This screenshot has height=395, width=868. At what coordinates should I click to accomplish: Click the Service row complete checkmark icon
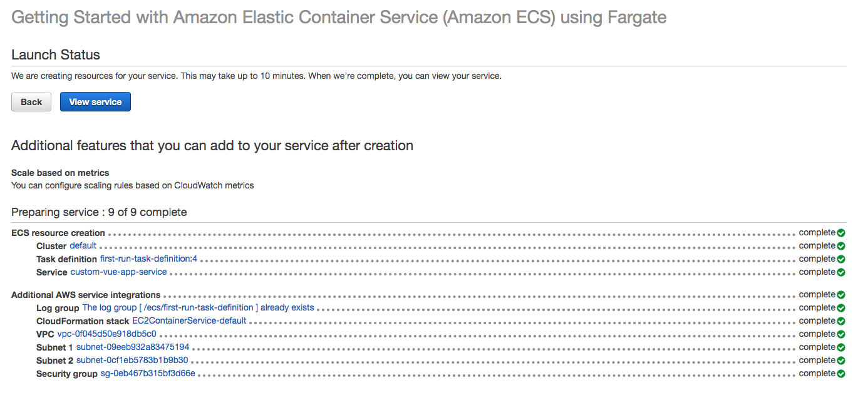point(841,272)
